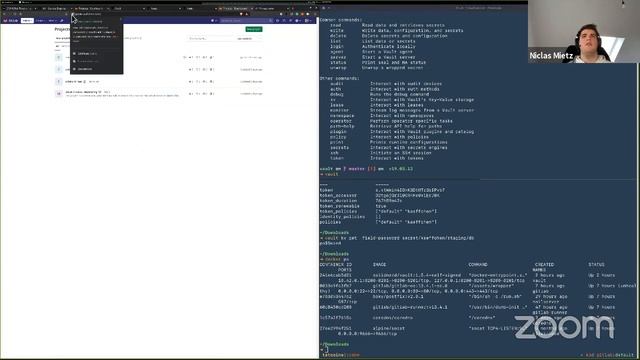Click the 'secrets' entry under Other commands

pos(339,147)
